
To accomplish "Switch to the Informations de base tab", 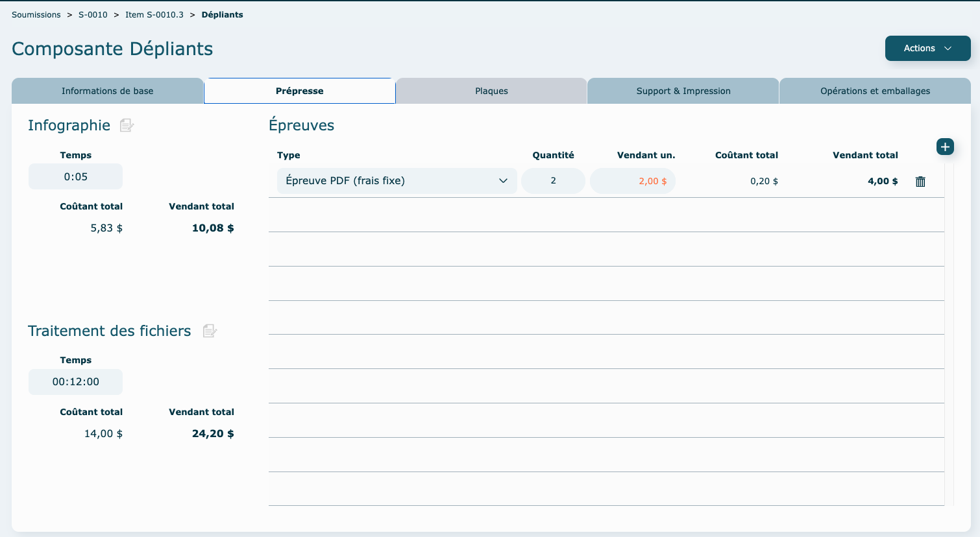I will [x=107, y=91].
